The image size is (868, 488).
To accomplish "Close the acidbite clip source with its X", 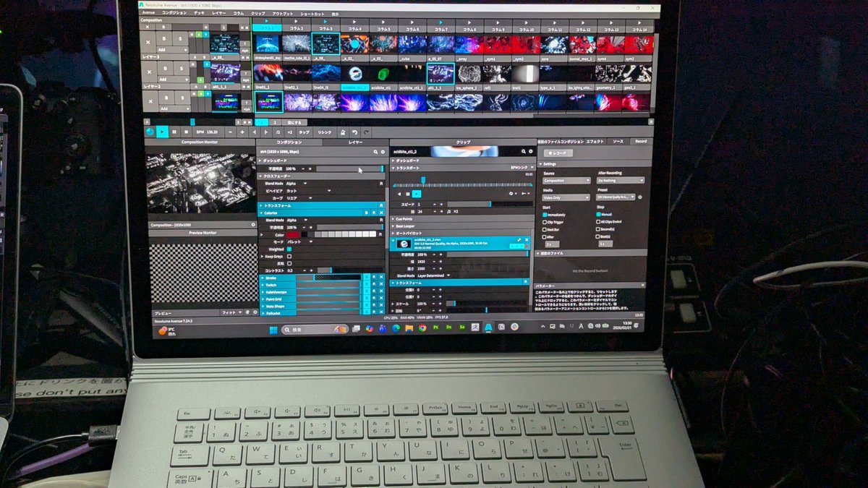I will pyautogui.click(x=527, y=239).
